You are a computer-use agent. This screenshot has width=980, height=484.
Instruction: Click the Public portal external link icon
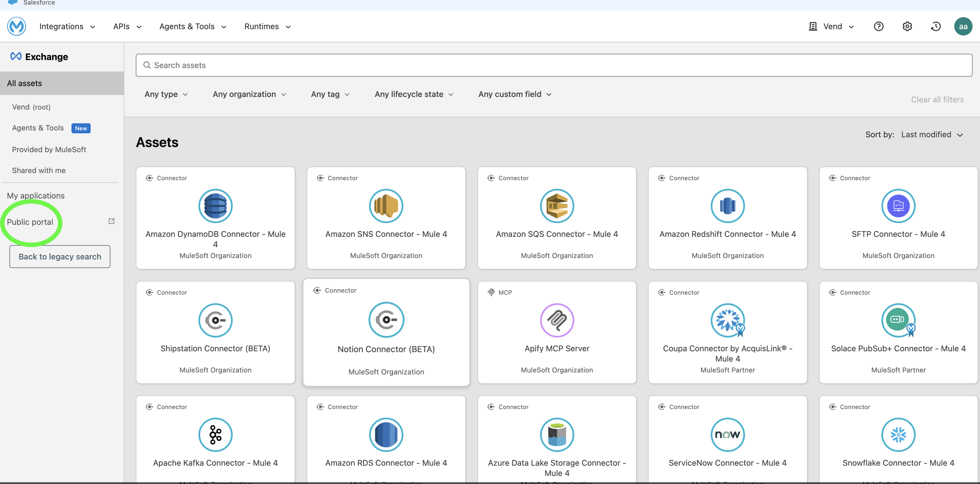tap(111, 221)
